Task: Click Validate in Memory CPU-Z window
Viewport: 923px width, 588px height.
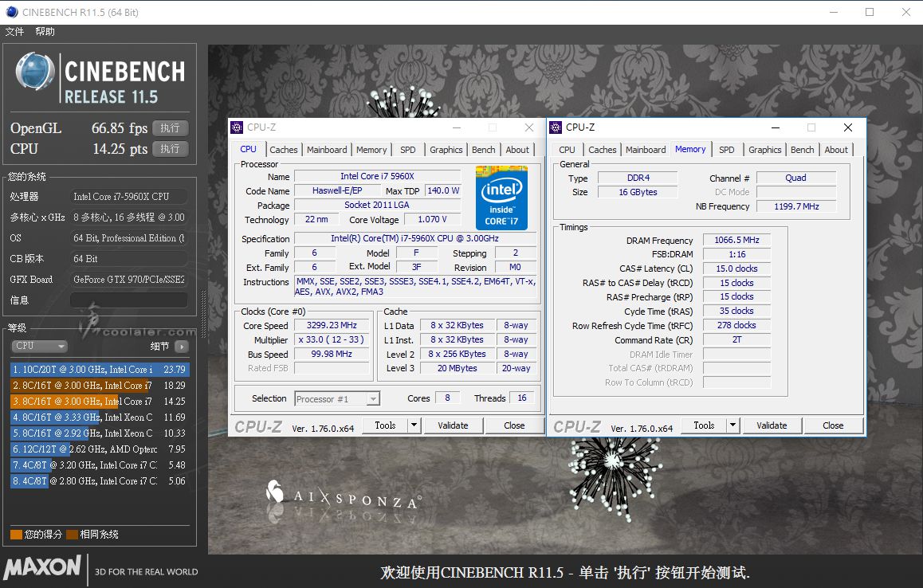Action: pyautogui.click(x=772, y=425)
